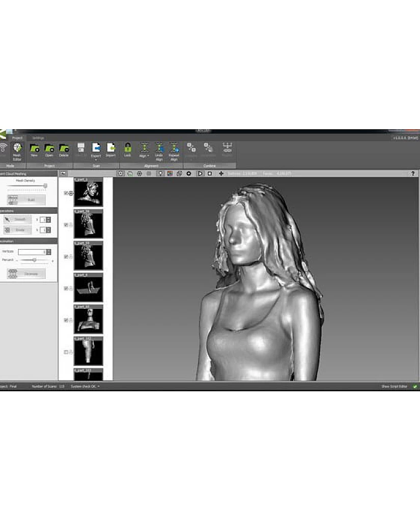The height and width of the screenshot is (521, 420).
Task: Toggle the lightbulb lighting icon in viewport toolbar
Action: click(160, 173)
